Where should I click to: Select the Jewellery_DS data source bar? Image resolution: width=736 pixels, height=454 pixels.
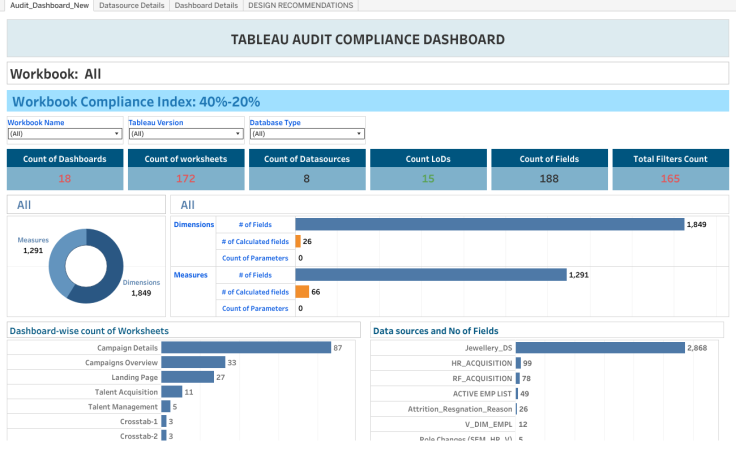(x=599, y=347)
